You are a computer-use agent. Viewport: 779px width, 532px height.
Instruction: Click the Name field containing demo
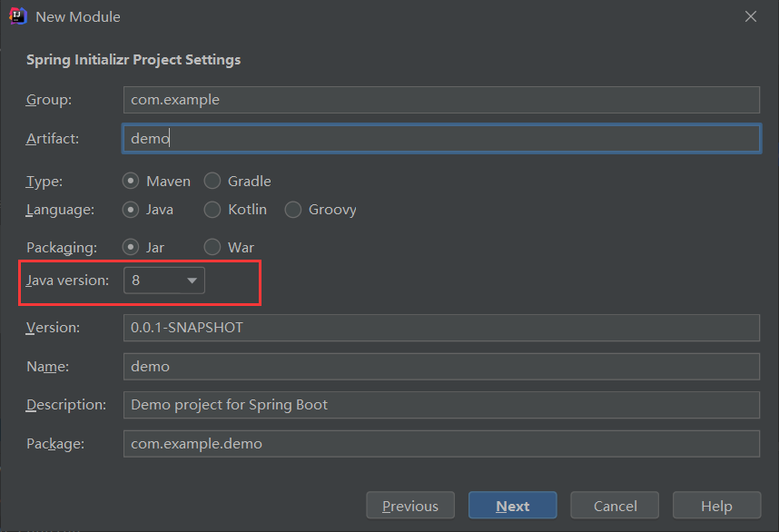tap(441, 367)
